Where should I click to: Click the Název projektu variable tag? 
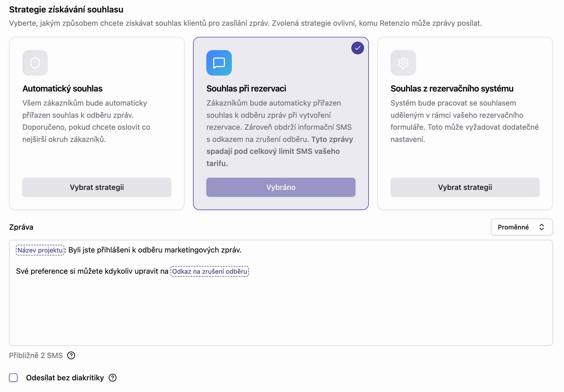(x=40, y=250)
